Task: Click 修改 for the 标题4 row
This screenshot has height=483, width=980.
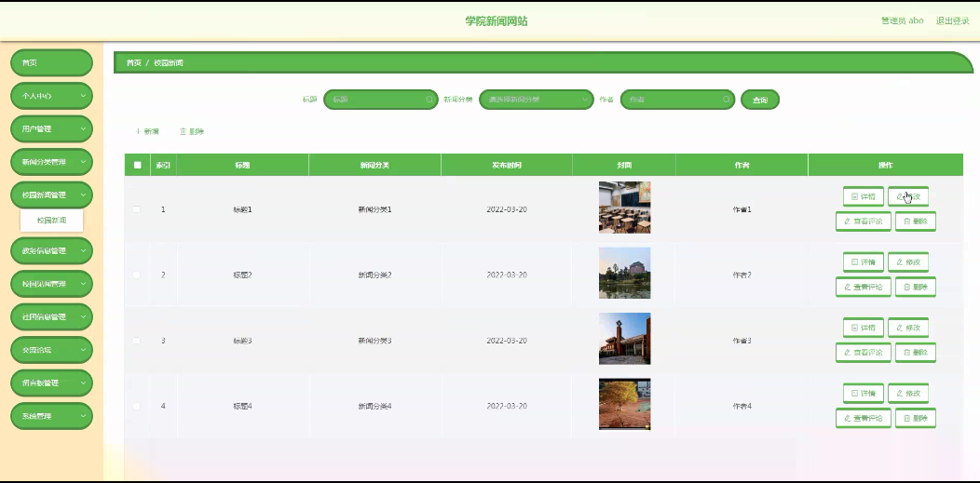Action: [908, 393]
